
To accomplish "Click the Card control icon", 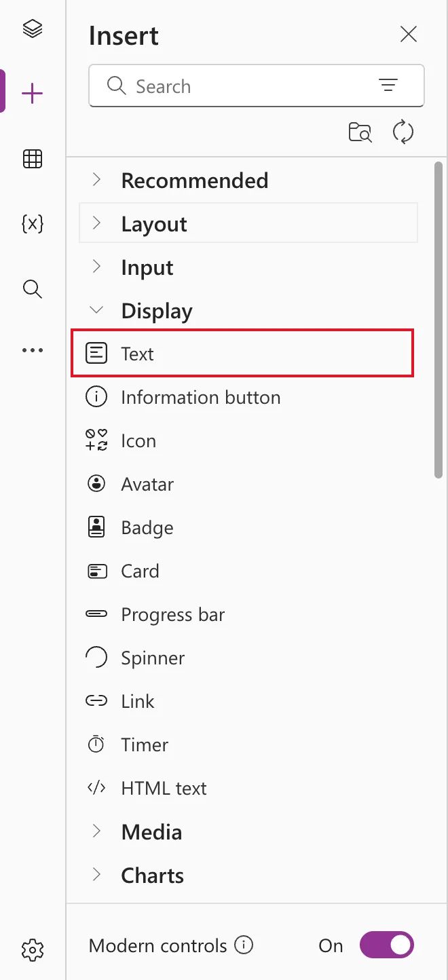I will [x=97, y=571].
